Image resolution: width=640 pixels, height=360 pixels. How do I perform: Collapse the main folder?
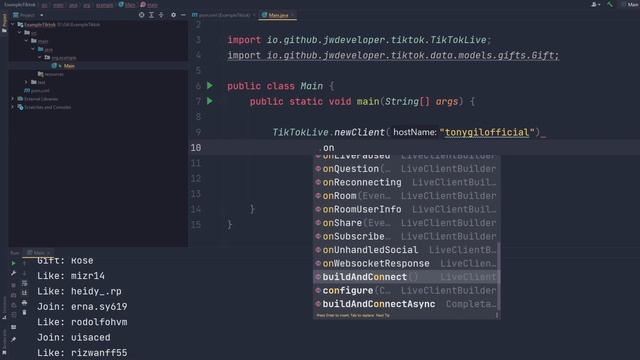pyautogui.click(x=27, y=41)
